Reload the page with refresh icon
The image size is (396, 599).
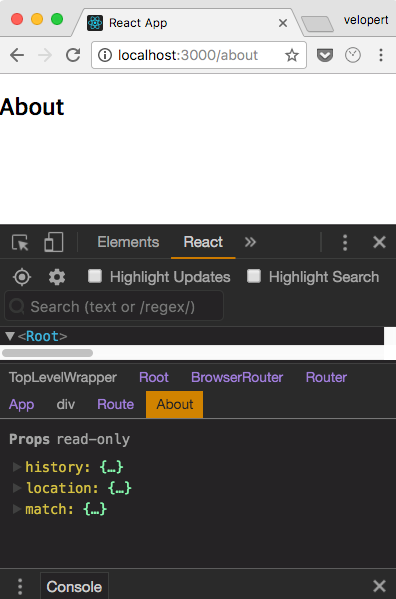(73, 55)
